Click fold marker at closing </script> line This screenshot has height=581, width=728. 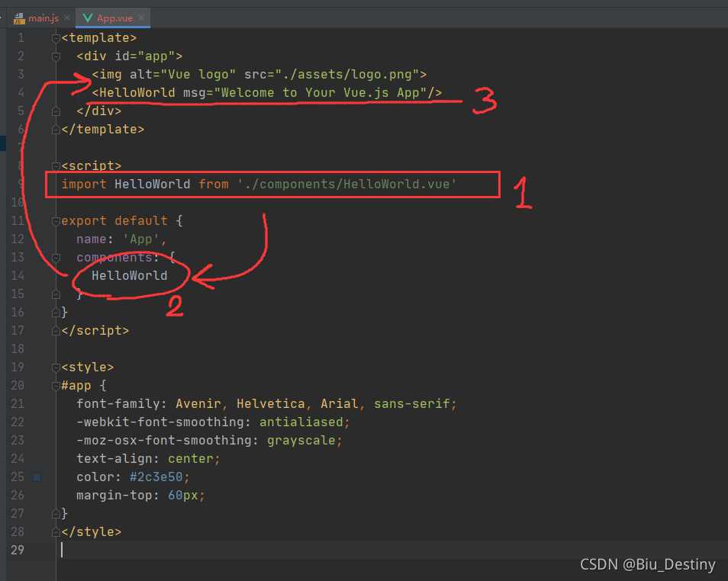56,331
